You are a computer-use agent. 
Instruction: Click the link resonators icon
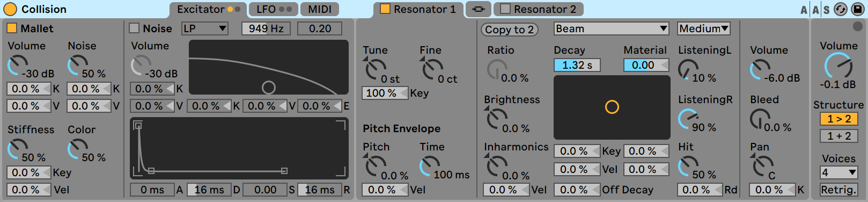pos(479,9)
